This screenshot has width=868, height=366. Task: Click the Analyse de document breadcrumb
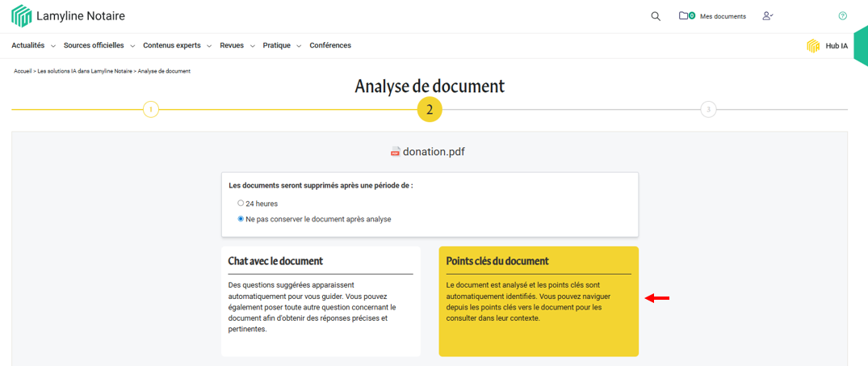pos(164,71)
